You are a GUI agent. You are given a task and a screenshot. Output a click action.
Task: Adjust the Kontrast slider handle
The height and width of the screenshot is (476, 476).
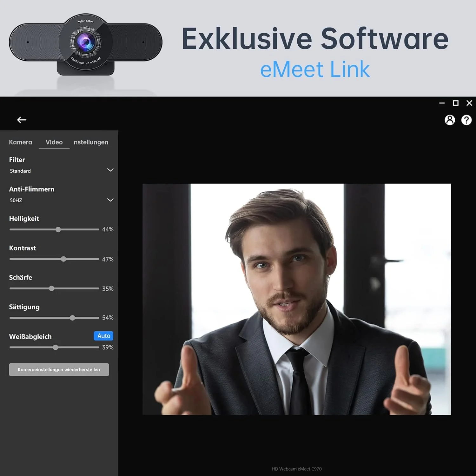click(63, 259)
